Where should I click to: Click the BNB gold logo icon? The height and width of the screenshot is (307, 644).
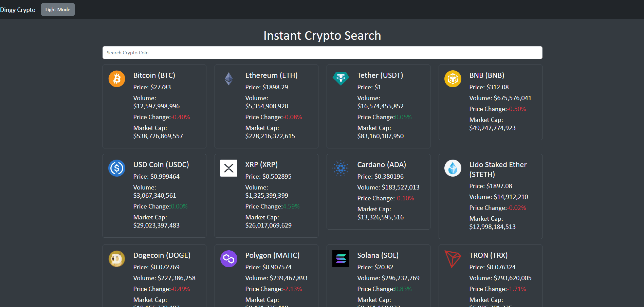(453, 78)
